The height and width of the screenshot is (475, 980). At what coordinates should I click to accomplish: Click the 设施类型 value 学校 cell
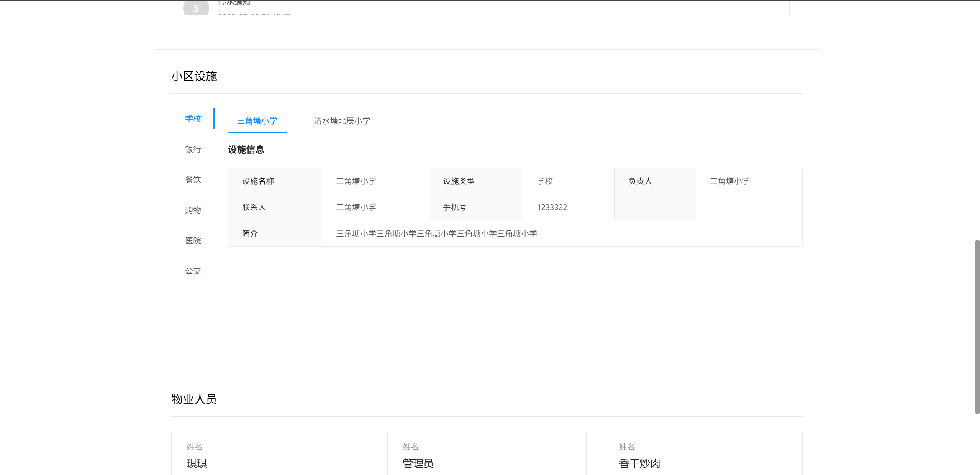(x=545, y=181)
